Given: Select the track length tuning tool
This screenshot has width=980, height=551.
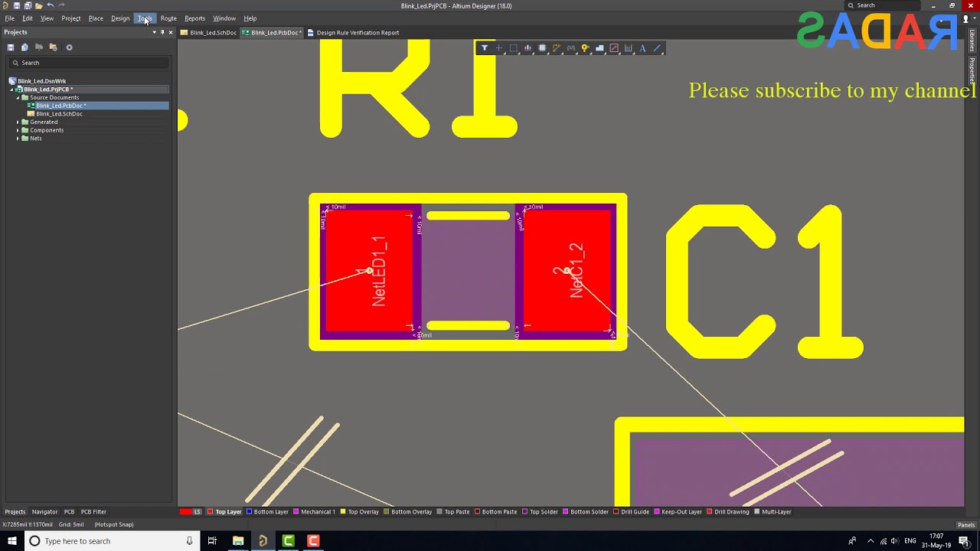Looking at the screenshot, I should 571,48.
